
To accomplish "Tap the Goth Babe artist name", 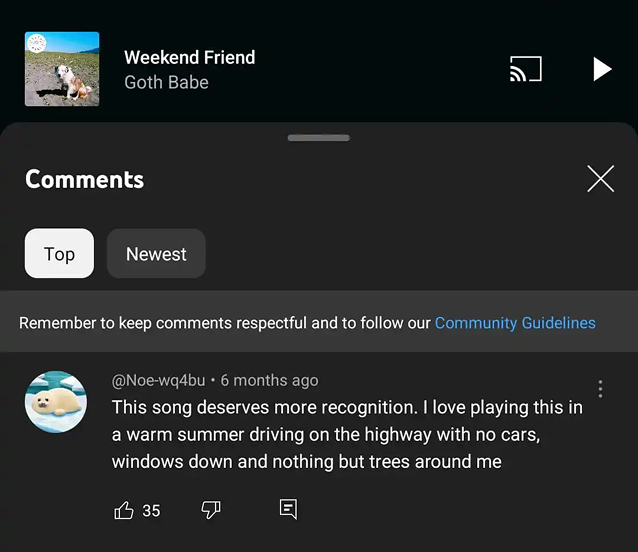I will tap(166, 83).
